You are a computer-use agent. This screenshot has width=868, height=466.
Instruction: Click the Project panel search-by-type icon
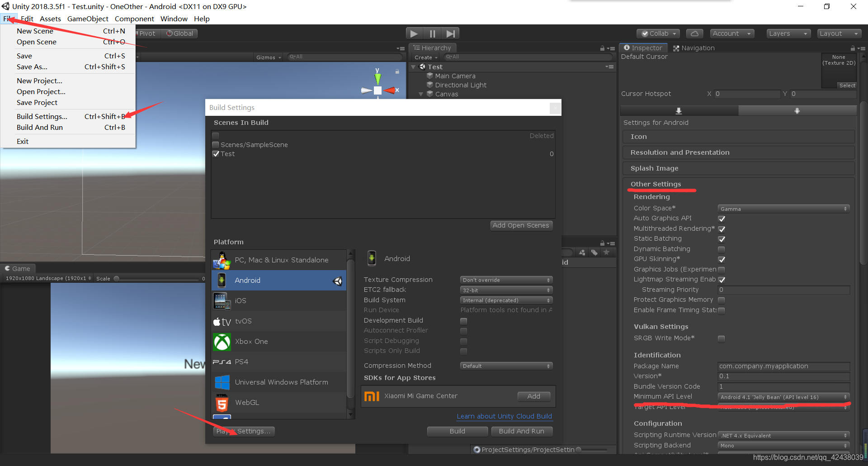582,252
